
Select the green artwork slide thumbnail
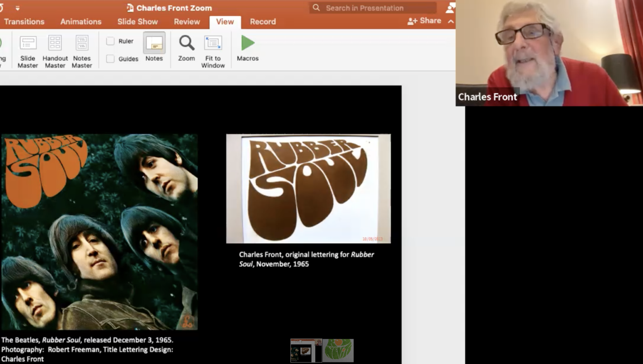338,350
